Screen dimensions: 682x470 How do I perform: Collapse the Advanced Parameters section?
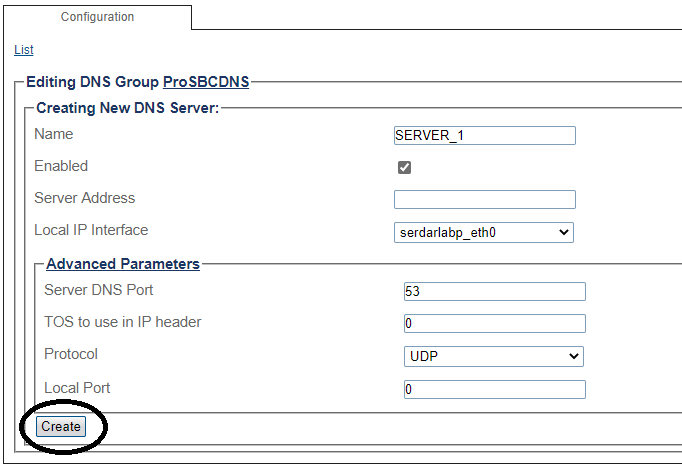pyautogui.click(x=123, y=264)
